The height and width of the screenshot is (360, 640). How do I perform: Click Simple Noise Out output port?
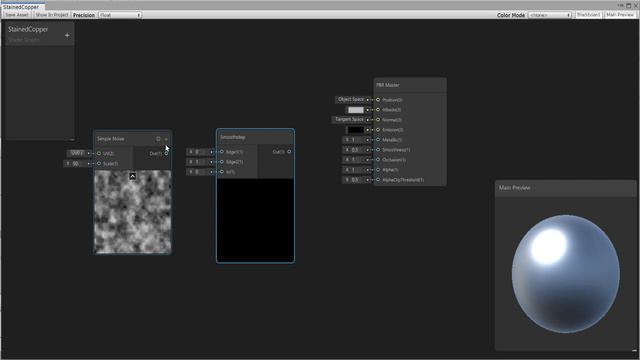166,153
